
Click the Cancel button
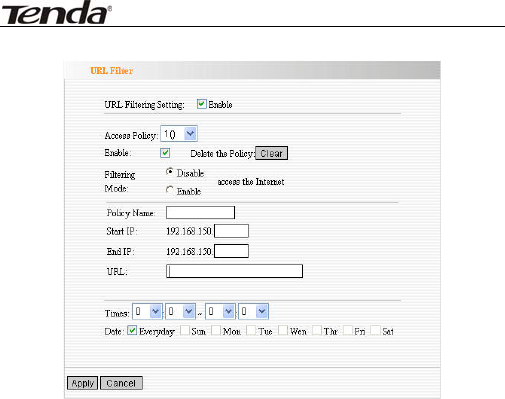tap(121, 383)
